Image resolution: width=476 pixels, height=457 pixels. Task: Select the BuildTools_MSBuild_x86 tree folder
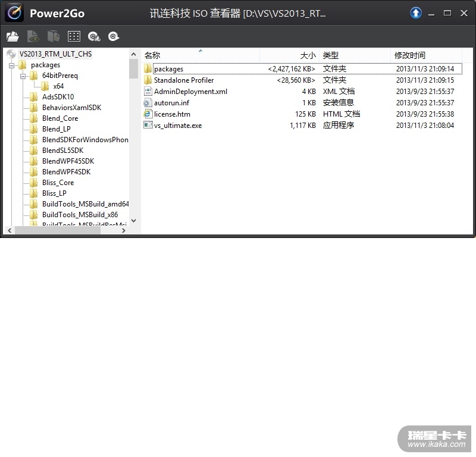coord(80,215)
